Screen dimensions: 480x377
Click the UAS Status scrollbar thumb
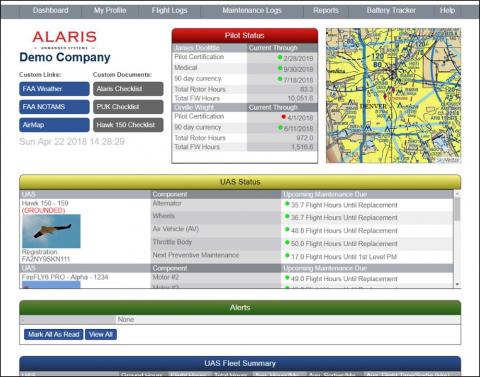457,209
